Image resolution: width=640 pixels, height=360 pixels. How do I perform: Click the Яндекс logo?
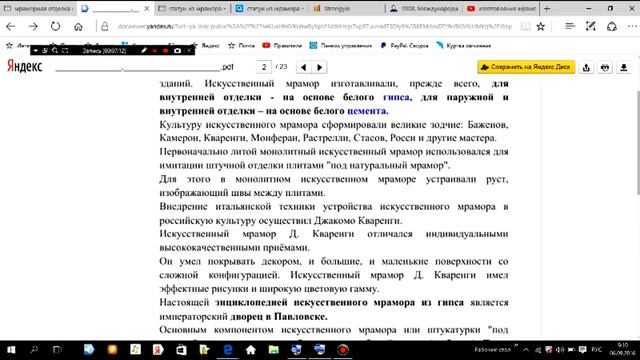(x=24, y=66)
